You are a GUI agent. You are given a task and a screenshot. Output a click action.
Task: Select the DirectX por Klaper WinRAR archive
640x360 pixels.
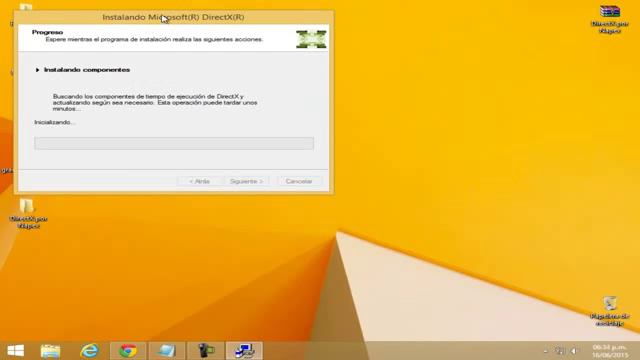tap(610, 19)
